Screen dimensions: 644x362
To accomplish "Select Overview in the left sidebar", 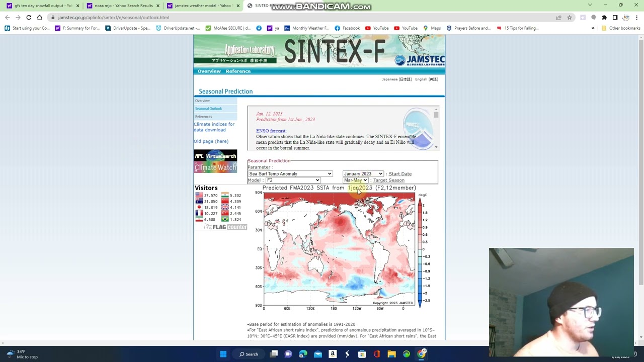I will (215, 101).
